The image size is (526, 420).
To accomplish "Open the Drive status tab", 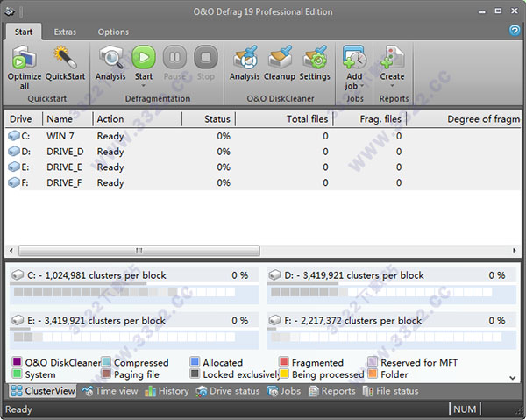I will 228,391.
